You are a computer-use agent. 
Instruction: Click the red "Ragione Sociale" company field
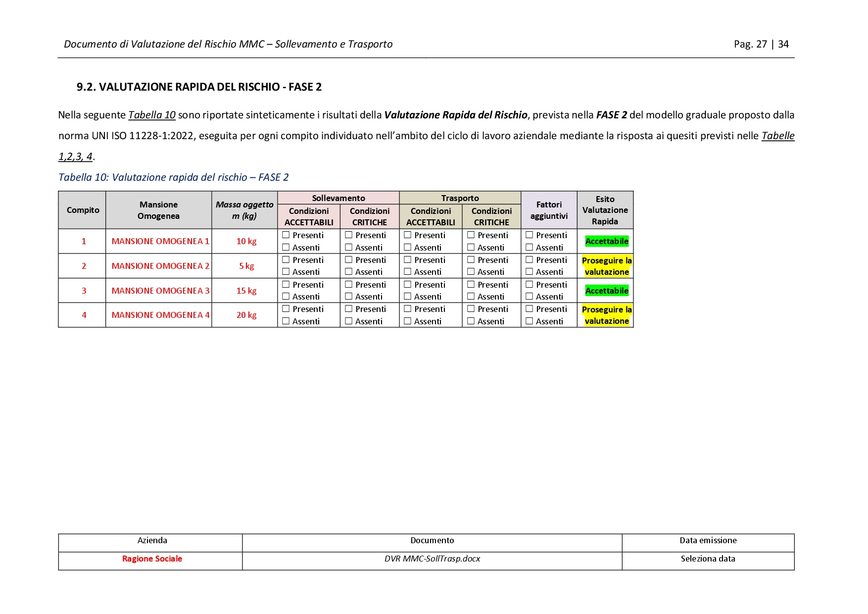(152, 559)
